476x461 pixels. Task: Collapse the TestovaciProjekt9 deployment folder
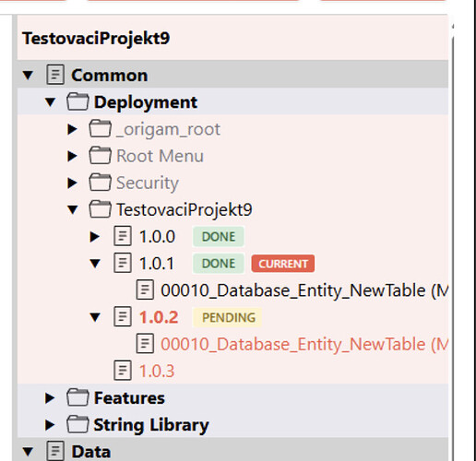point(73,209)
